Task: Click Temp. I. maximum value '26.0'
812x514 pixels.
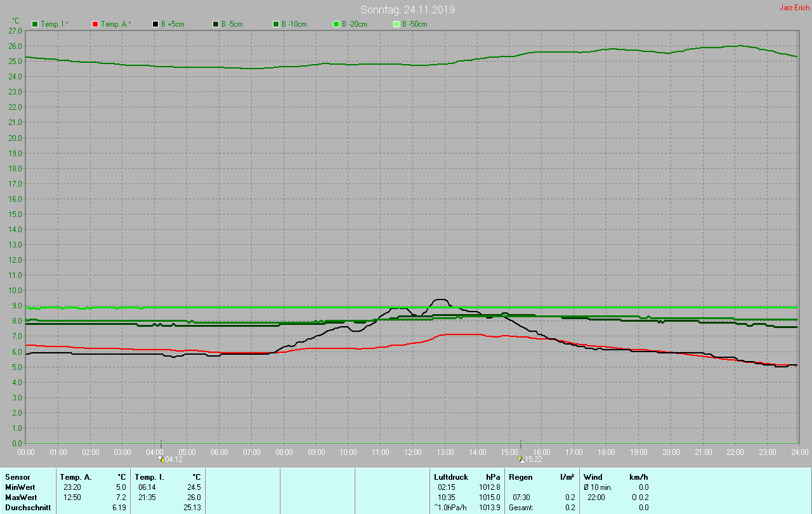Action: (194, 497)
